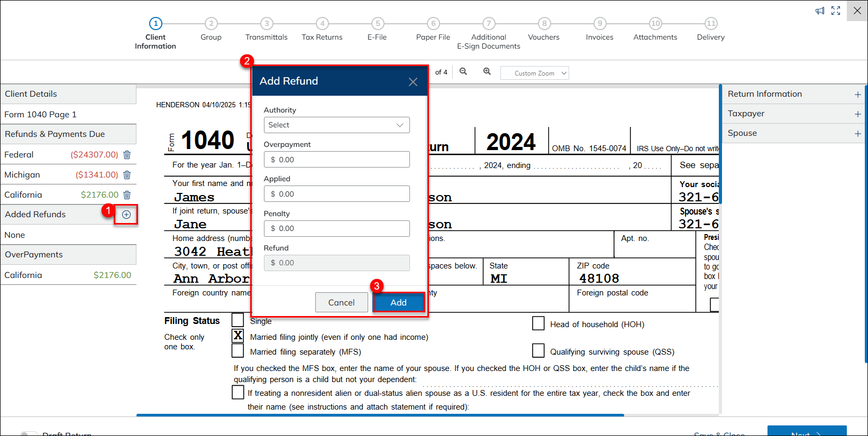Check Head of household (HOH) box
The height and width of the screenshot is (436, 868).
pos(538,323)
